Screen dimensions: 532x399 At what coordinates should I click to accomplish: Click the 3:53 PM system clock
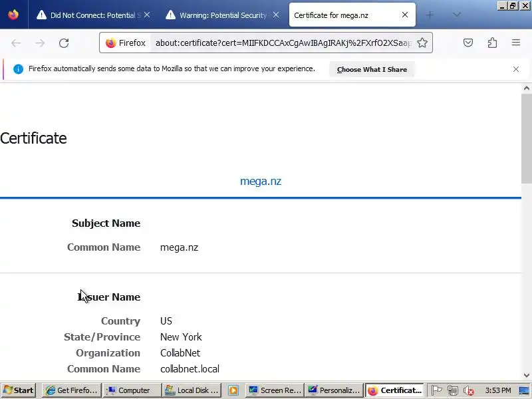[x=498, y=390]
